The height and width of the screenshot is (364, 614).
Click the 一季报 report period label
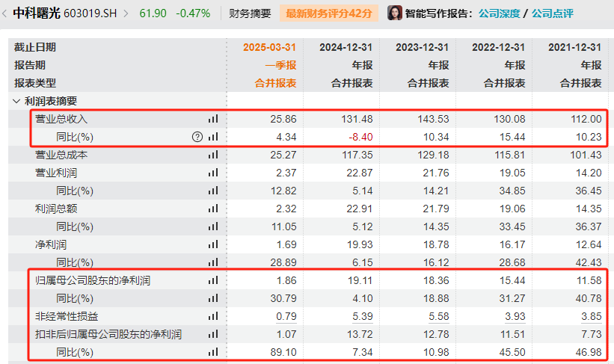coord(280,65)
